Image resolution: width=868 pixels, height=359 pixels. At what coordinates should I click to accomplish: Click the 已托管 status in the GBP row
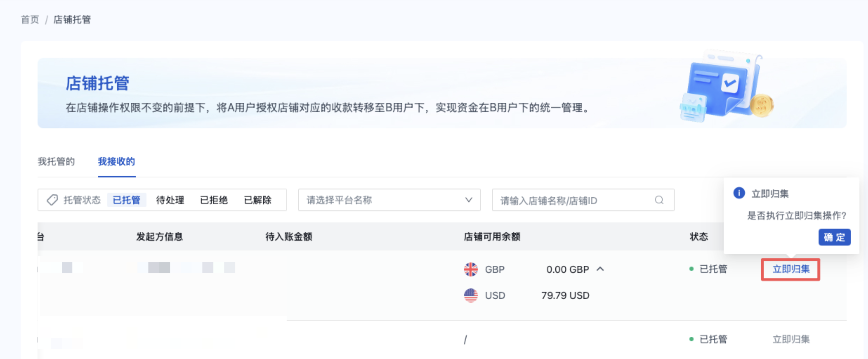[709, 269]
